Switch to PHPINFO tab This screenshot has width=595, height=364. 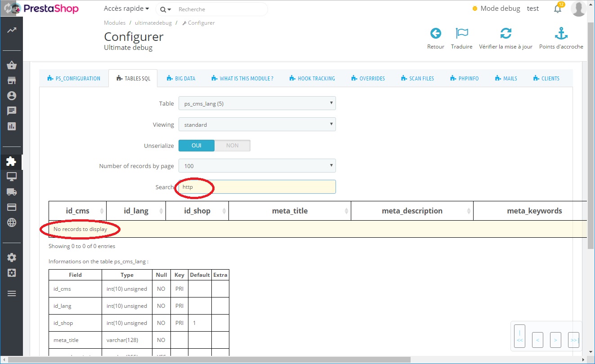(465, 78)
